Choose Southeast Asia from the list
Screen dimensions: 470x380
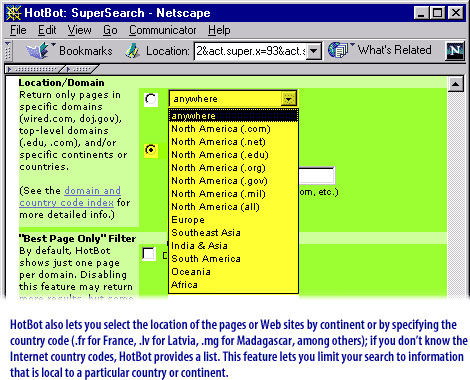pyautogui.click(x=233, y=233)
